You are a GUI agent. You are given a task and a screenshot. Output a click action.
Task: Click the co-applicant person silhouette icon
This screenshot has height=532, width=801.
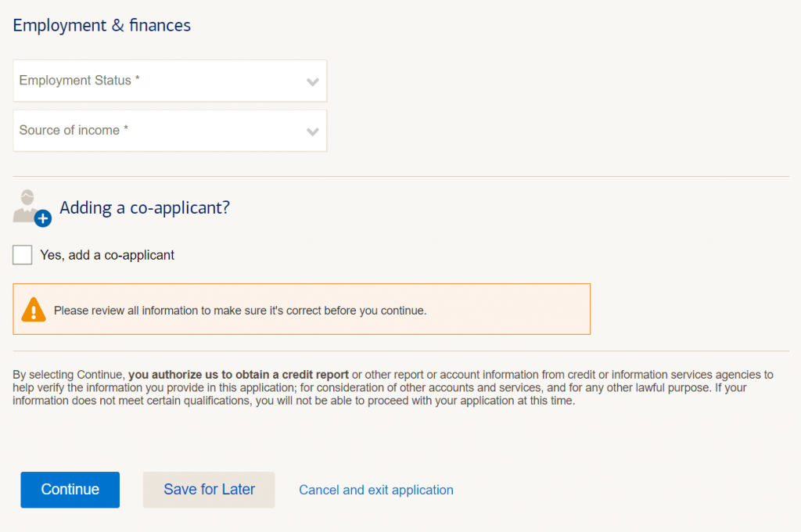click(x=27, y=206)
